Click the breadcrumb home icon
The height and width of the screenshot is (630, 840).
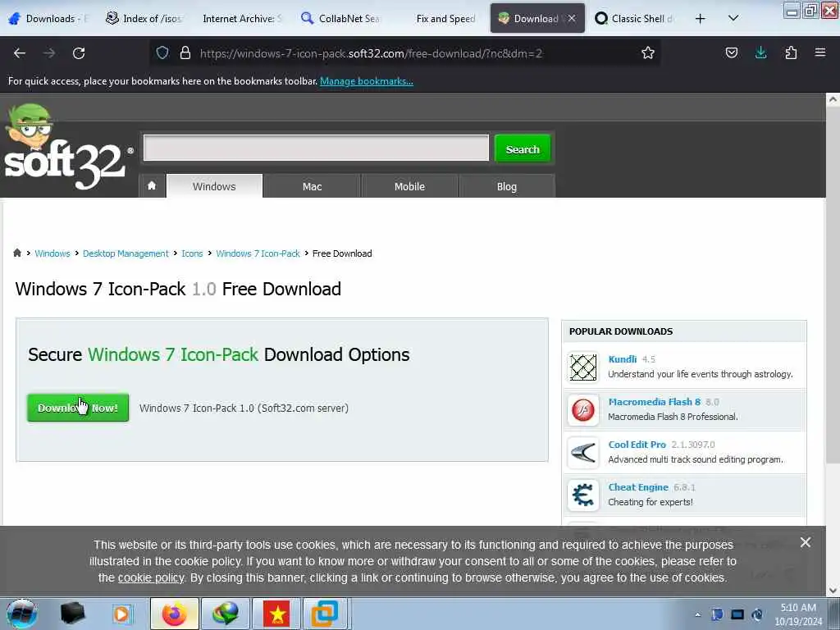tap(17, 253)
